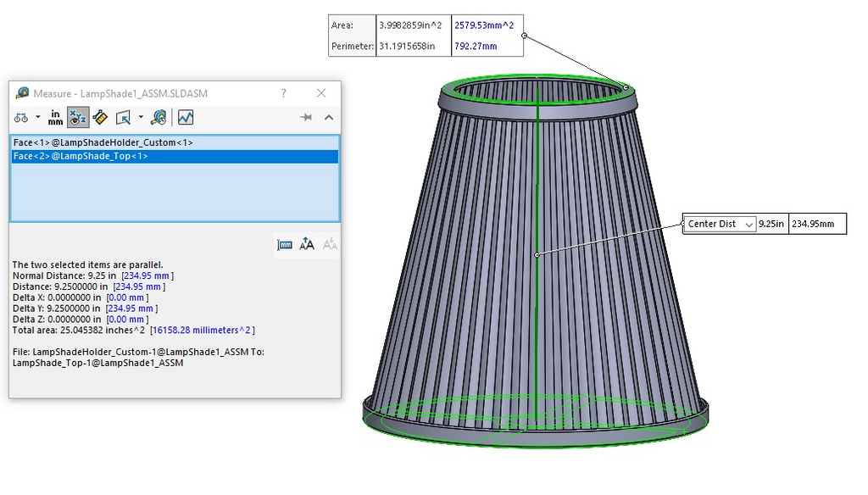Image resolution: width=868 pixels, height=495 pixels.
Task: Click Perimeter value 31.1915658in
Action: 407,46
